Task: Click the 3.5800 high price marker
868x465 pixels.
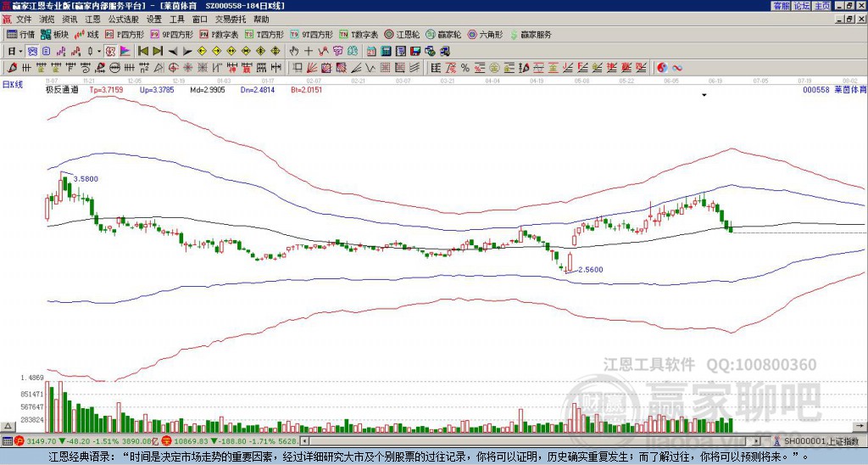Action: (86, 179)
